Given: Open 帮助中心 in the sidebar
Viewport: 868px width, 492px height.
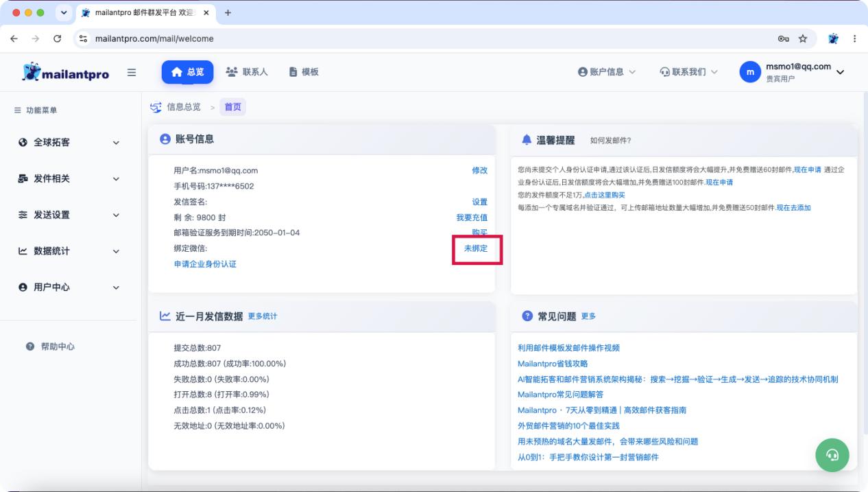Looking at the screenshot, I should click(x=50, y=347).
